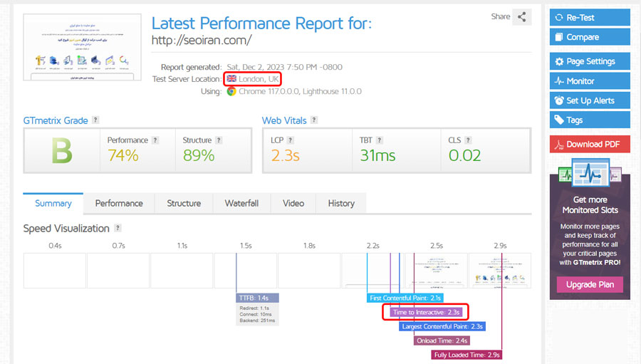Click the monitoring graph illustration in the promo
The image size is (641, 364).
[x=590, y=173]
